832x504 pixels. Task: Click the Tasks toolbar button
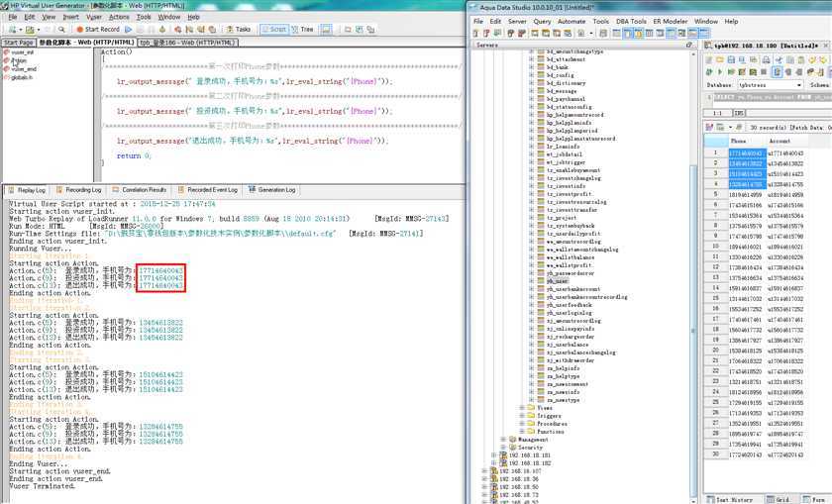pyautogui.click(x=239, y=29)
